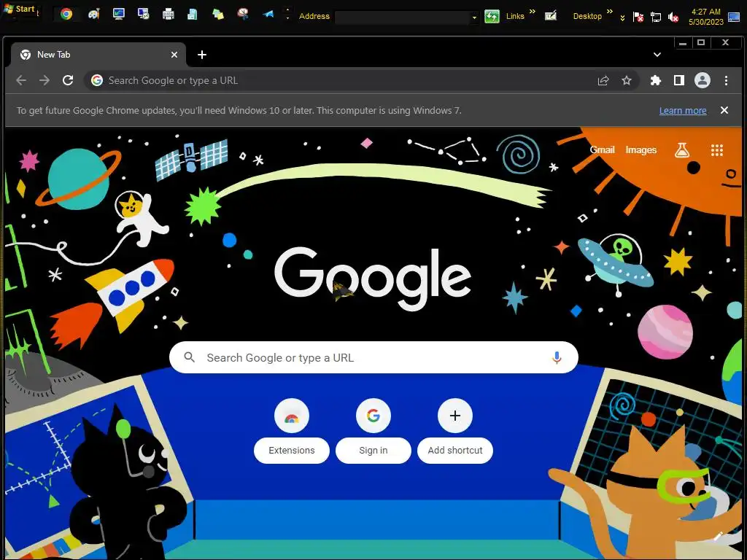Launch Chrome from the taskbar
The width and height of the screenshot is (747, 560).
(66, 15)
